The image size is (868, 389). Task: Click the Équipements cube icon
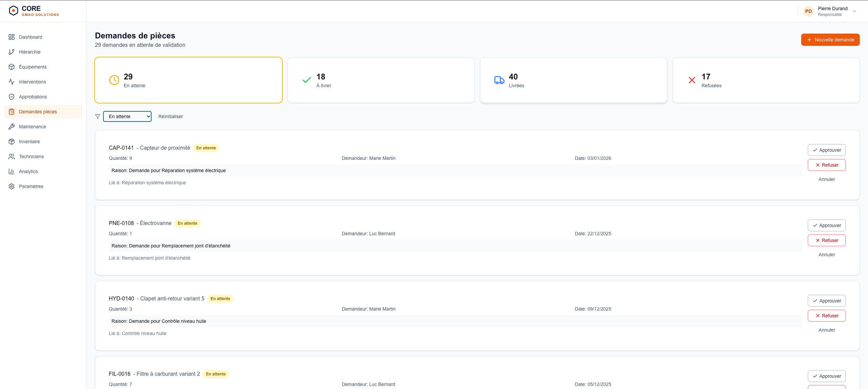pyautogui.click(x=12, y=67)
